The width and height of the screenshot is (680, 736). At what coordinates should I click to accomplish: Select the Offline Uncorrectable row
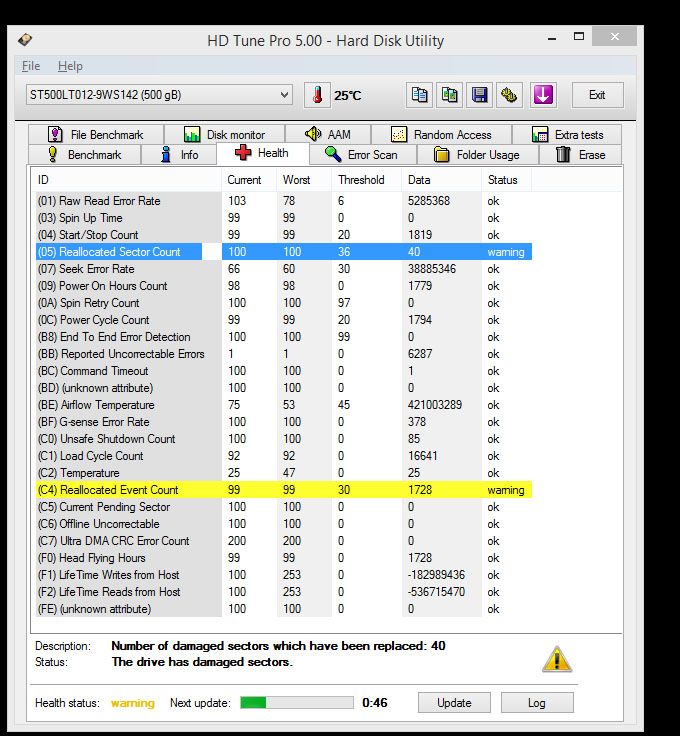(x=283, y=524)
